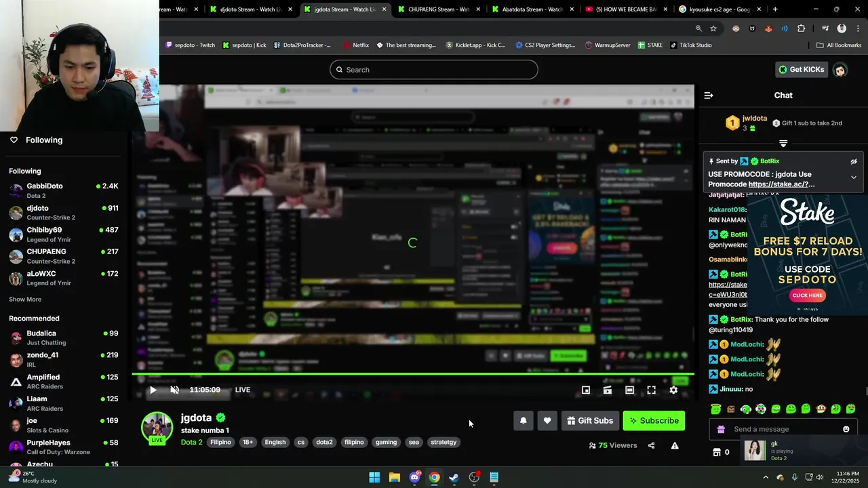
Task: Open the Netflix bookmark
Action: (x=356, y=45)
